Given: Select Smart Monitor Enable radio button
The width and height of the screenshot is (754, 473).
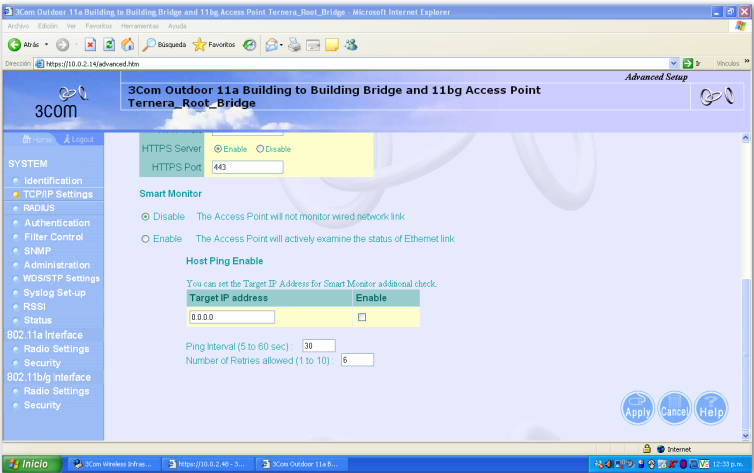Looking at the screenshot, I should [x=146, y=239].
